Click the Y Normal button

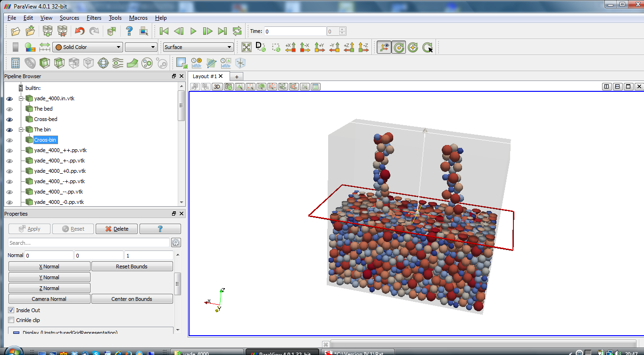[x=49, y=277]
